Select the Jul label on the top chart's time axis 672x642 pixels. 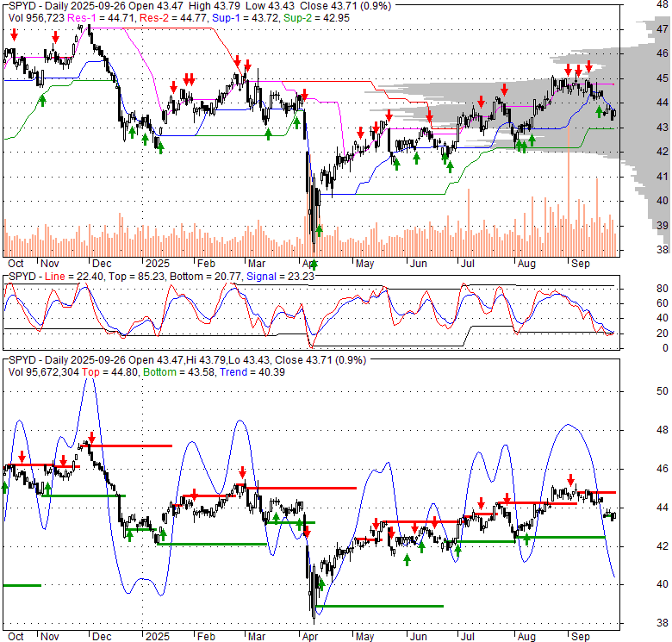point(468,264)
